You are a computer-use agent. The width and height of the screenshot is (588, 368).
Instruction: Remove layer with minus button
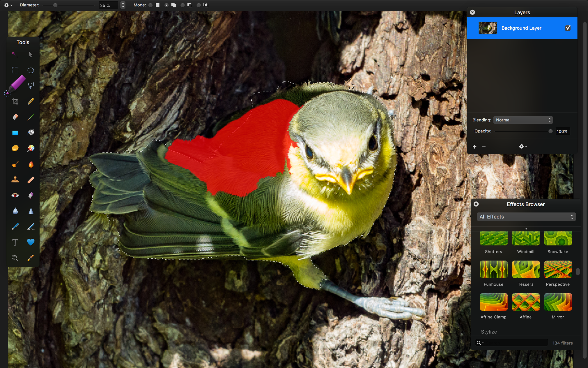484,147
